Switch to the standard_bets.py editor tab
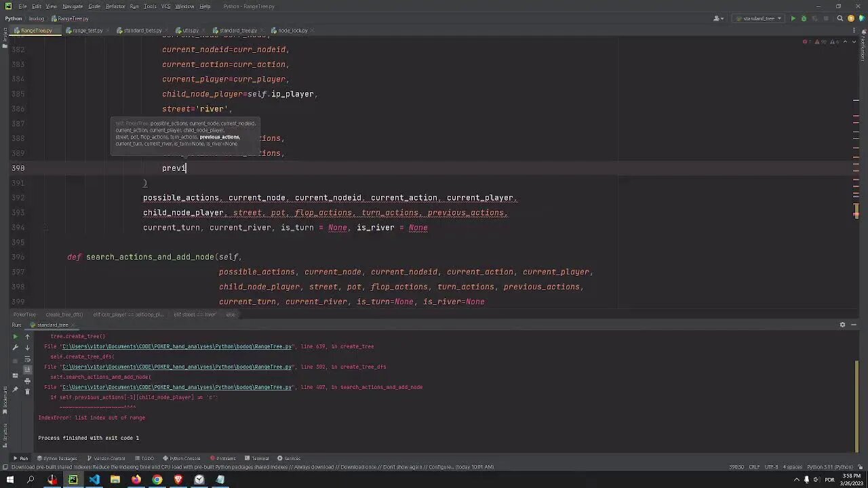 142,30
